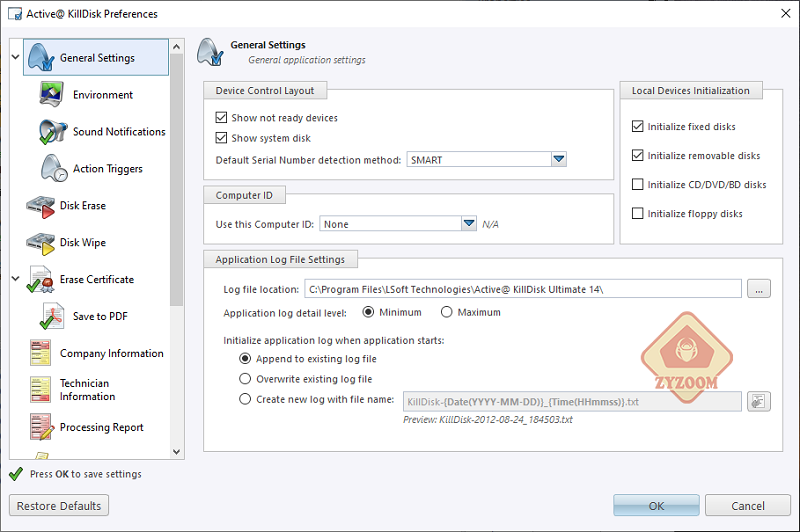This screenshot has width=800, height=532.
Task: Click the Disk Erase red arrow icon
Action: 40,206
